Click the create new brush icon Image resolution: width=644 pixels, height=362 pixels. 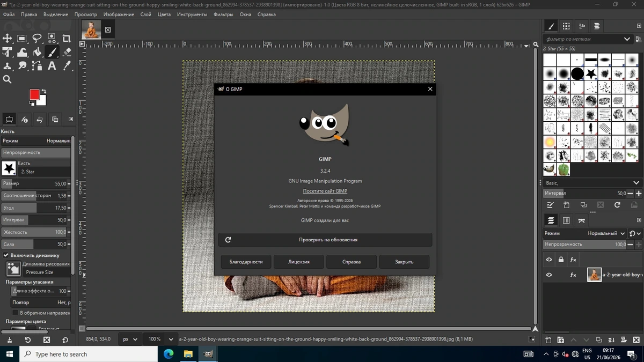pos(567,205)
